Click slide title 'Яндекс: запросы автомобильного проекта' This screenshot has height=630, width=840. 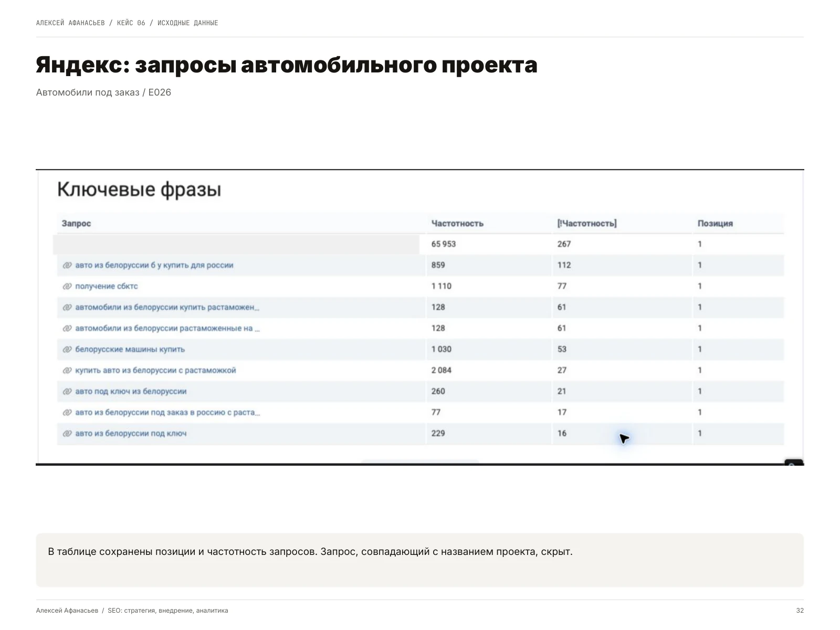[287, 65]
